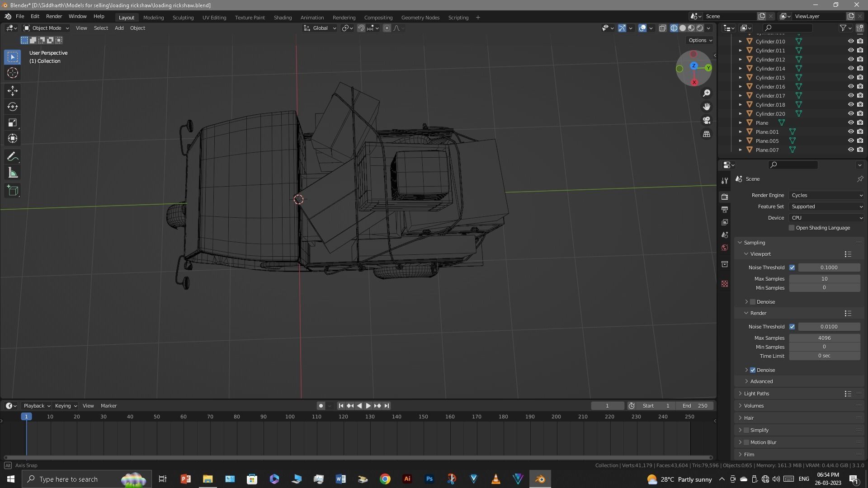Expand the Plane.005 outliner entry
This screenshot has height=488, width=868.
coord(740,141)
